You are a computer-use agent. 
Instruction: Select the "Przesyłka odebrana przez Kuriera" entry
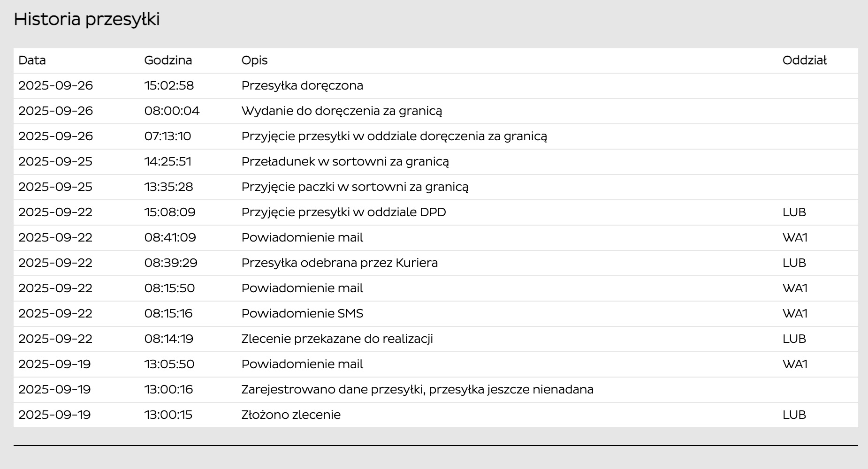(x=339, y=263)
